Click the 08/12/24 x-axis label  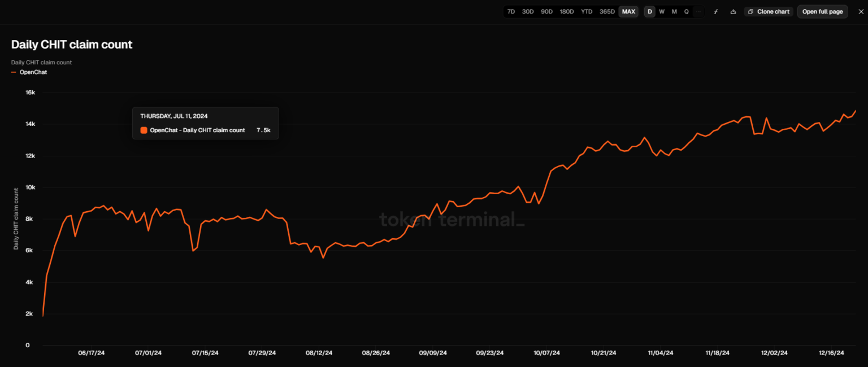pyautogui.click(x=319, y=353)
